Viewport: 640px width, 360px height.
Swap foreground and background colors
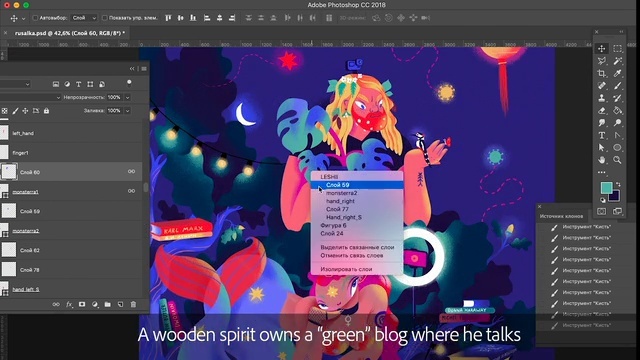click(618, 184)
